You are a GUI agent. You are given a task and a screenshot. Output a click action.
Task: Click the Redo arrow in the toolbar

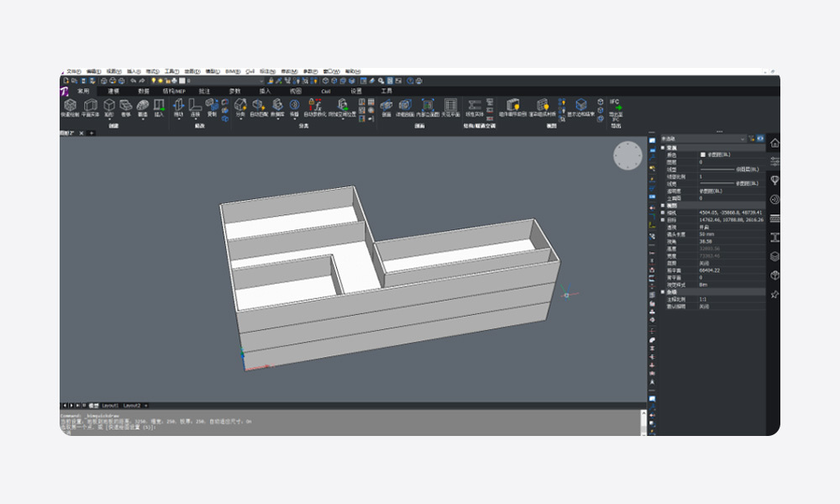(x=142, y=81)
